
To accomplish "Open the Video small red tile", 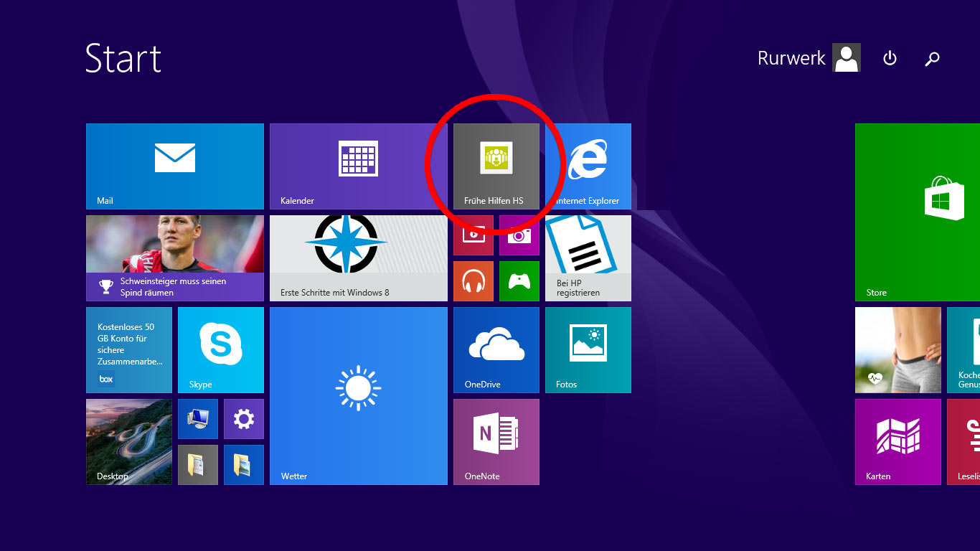I will click(x=473, y=235).
